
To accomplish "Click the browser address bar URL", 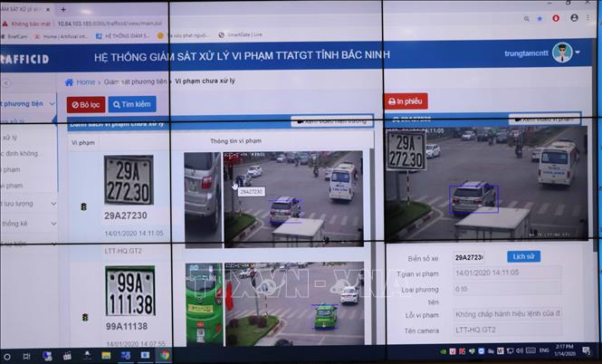I will coord(110,24).
